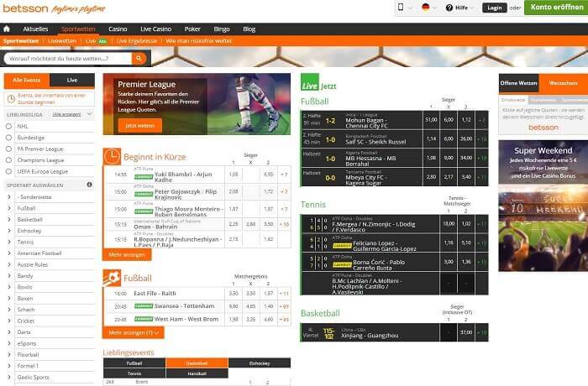Click the clock icon for events starting within an hour
Viewport: 588px width, 386px height.
[x=11, y=99]
